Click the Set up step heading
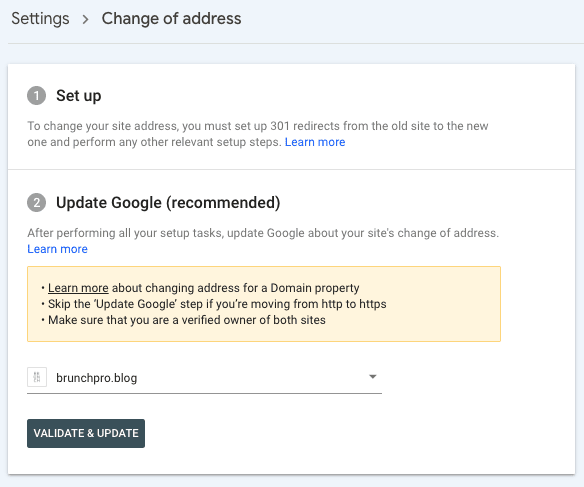Viewport: 584px width, 487px height. click(x=79, y=96)
